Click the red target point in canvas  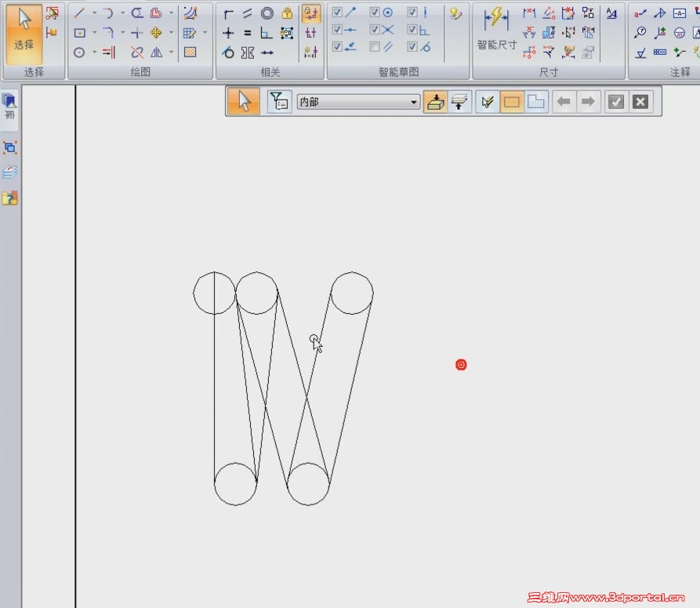coord(461,365)
